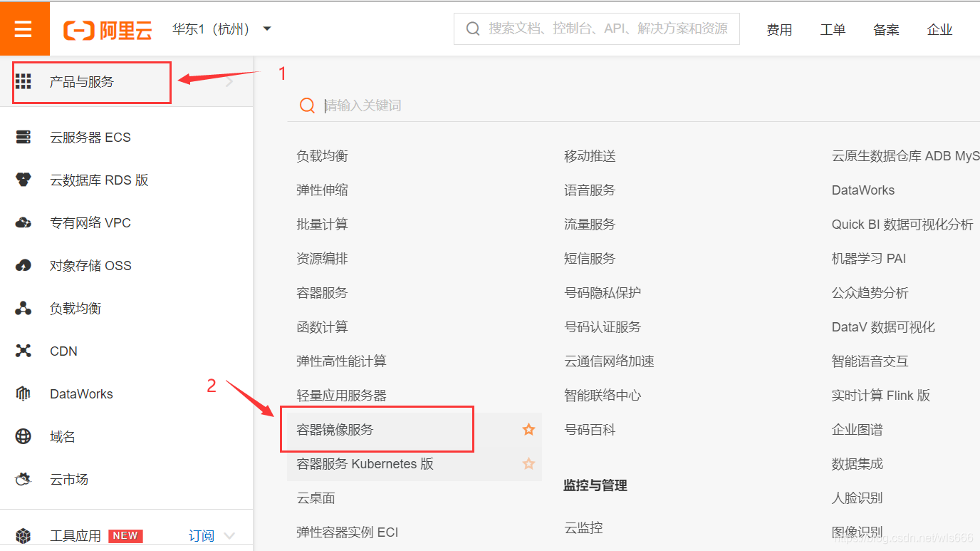Click the domain name globe icon
This screenshot has width=980, height=551.
pyautogui.click(x=24, y=437)
